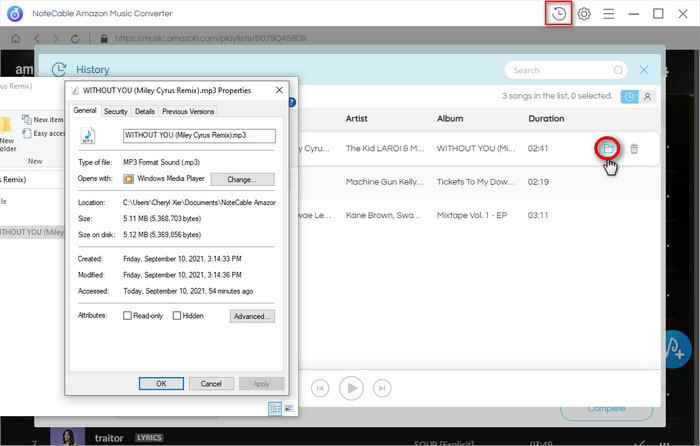Confirm with the OK button
The height and width of the screenshot is (446, 700).
pos(161,383)
